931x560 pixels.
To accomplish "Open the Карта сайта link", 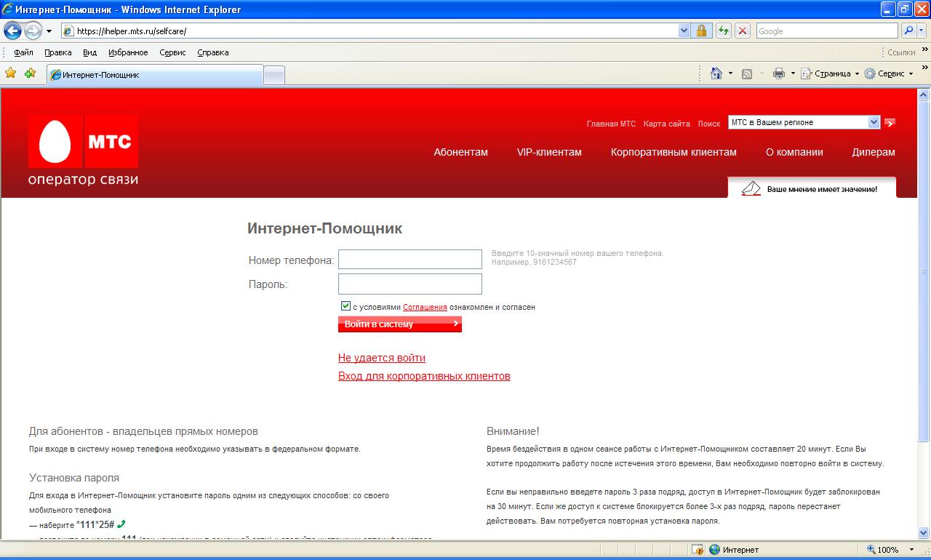I will click(667, 124).
